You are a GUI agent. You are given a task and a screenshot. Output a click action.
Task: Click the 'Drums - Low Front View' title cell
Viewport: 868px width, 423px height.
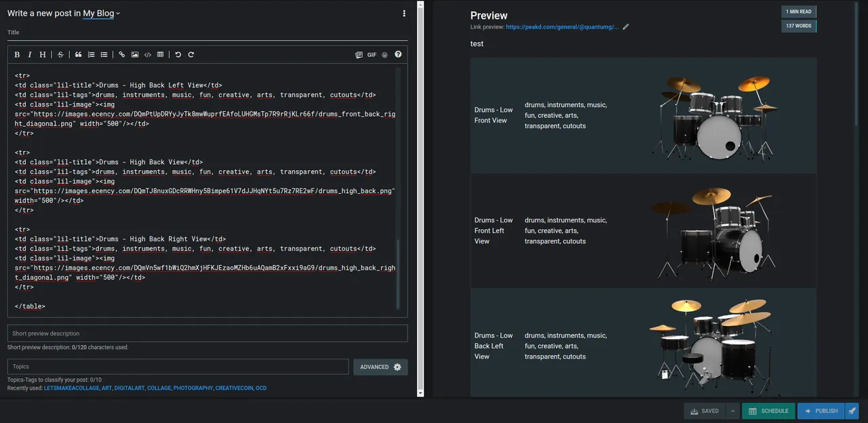494,115
